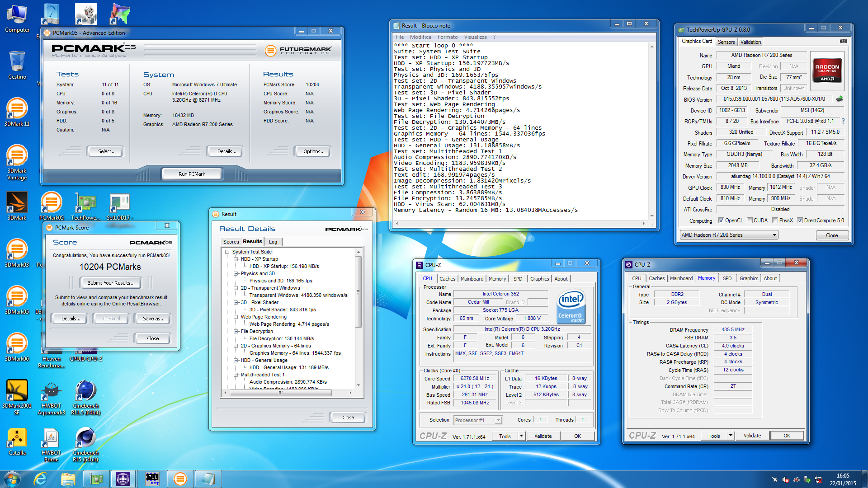The width and height of the screenshot is (868, 488).
Task: Open the TechPowerUp GPU-Z desktop shortcut
Action: coord(86,206)
